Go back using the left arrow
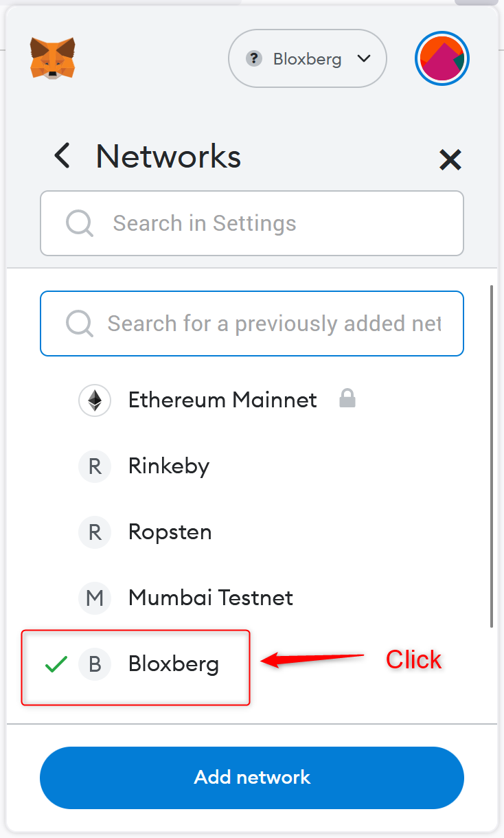This screenshot has width=504, height=838. pyautogui.click(x=62, y=156)
